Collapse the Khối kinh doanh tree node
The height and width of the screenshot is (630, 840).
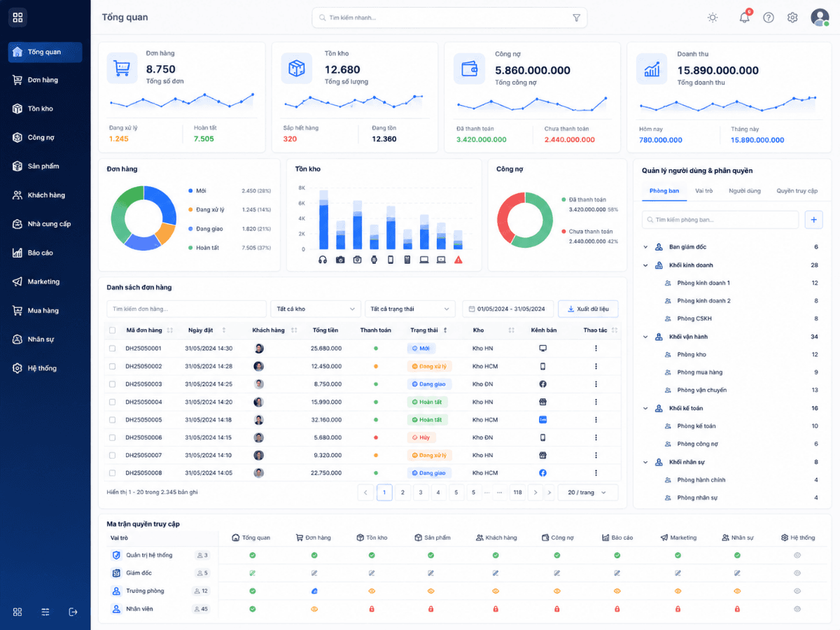[x=646, y=265]
